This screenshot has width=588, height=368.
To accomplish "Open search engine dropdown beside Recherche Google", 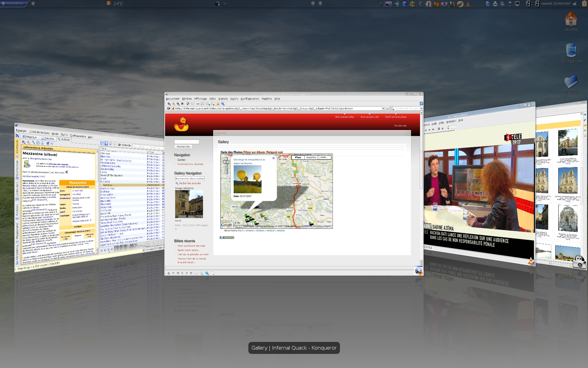I will [x=421, y=108].
